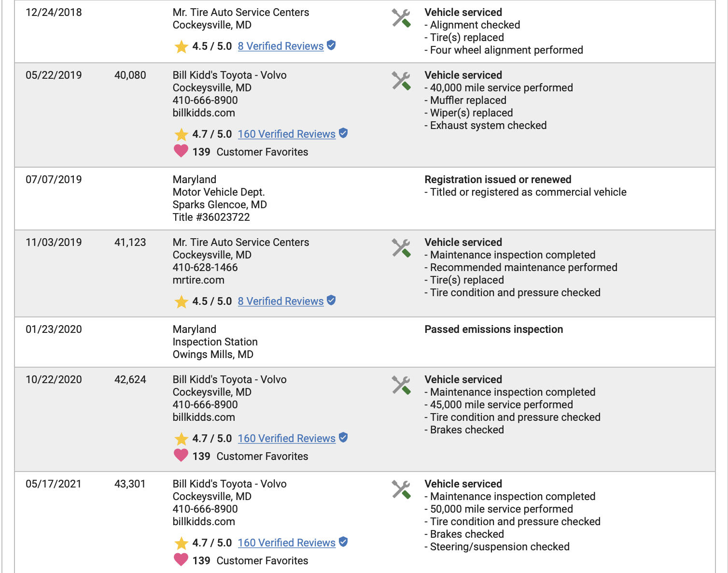Click the service tools icon for 05/22/2019
This screenshot has width=728, height=573.
pyautogui.click(x=401, y=81)
